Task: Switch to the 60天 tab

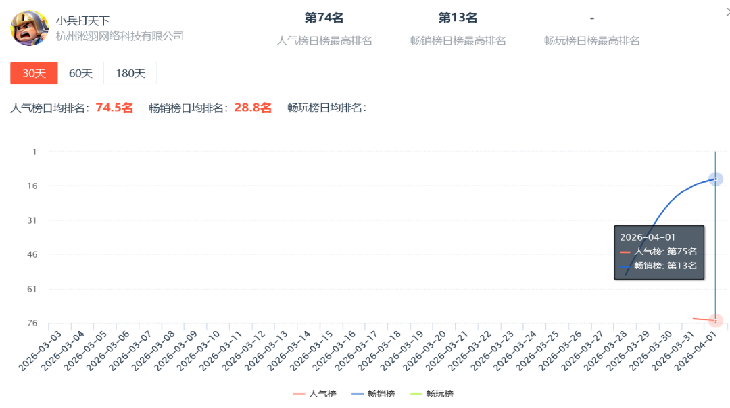Action: tap(80, 73)
